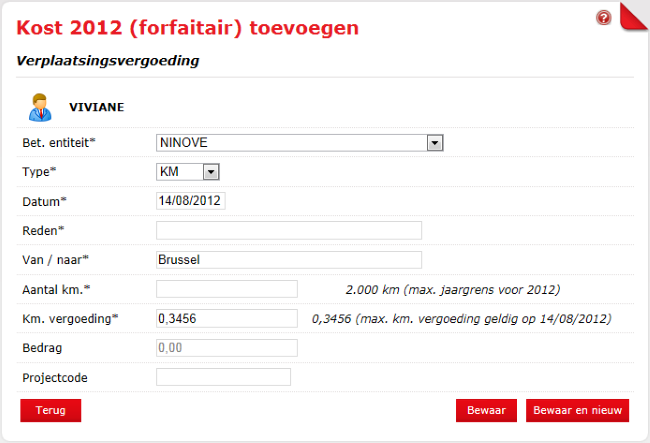
Task: Click the disabled Bedrag field showing 0,00
Action: [x=227, y=348]
